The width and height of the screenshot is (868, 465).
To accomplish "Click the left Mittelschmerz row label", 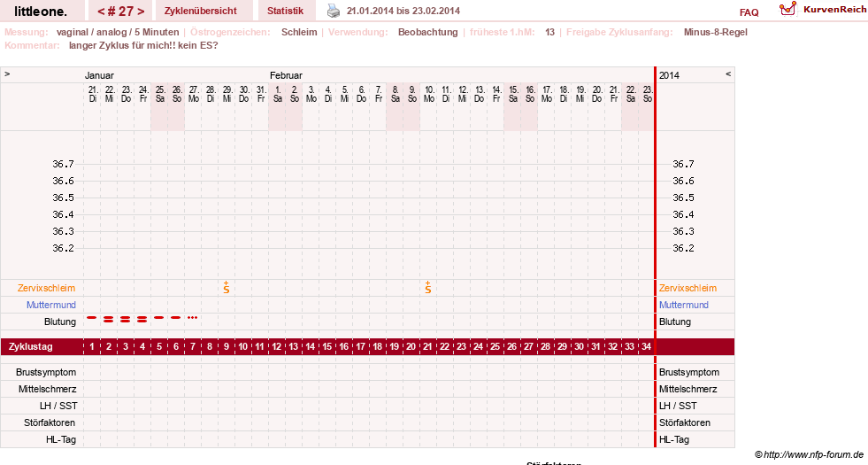I will (47, 389).
